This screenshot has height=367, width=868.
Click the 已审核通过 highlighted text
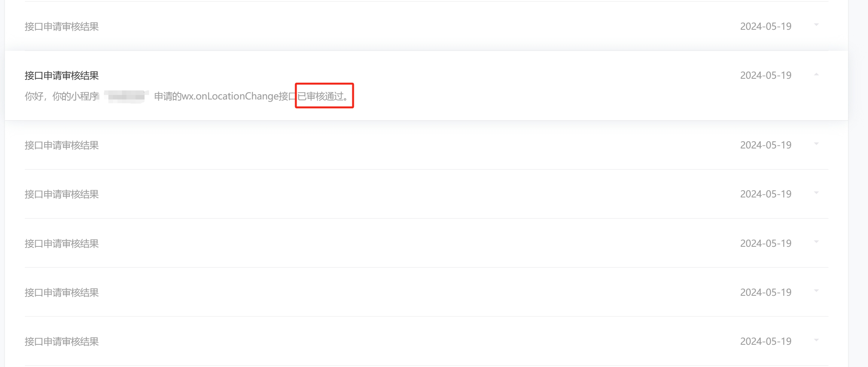[x=324, y=96]
